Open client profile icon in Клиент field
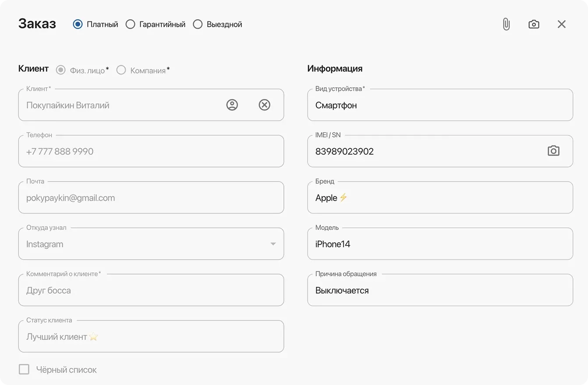 coord(232,105)
